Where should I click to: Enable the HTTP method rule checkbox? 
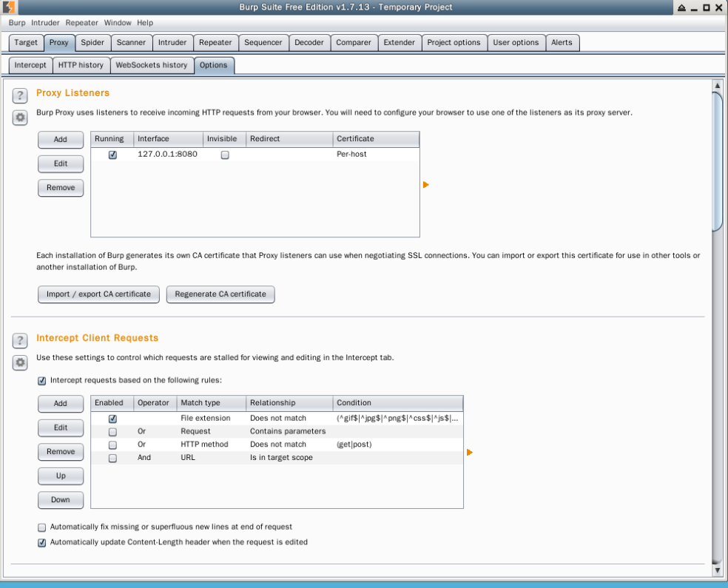click(x=112, y=445)
